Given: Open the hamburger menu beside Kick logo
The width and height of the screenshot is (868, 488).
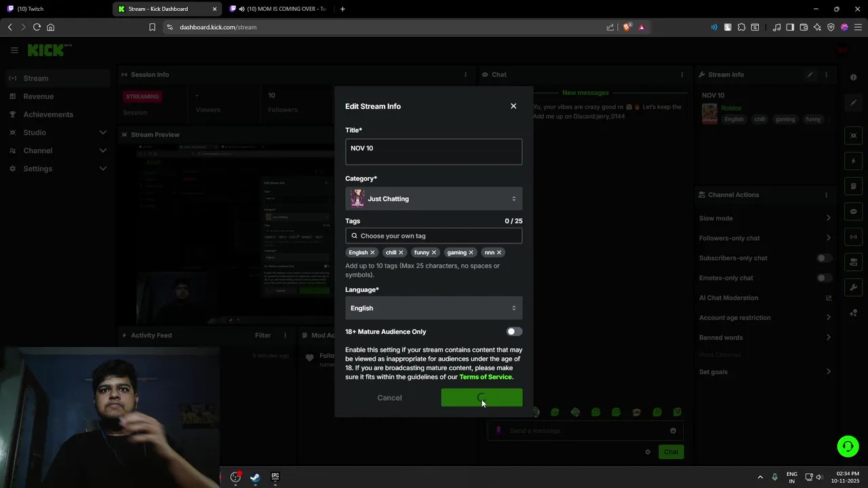Looking at the screenshot, I should (14, 50).
